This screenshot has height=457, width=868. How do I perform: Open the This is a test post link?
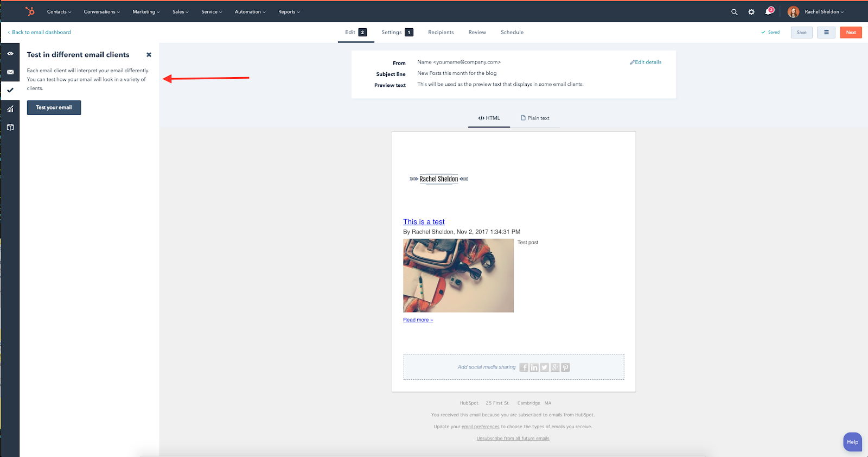coord(424,222)
